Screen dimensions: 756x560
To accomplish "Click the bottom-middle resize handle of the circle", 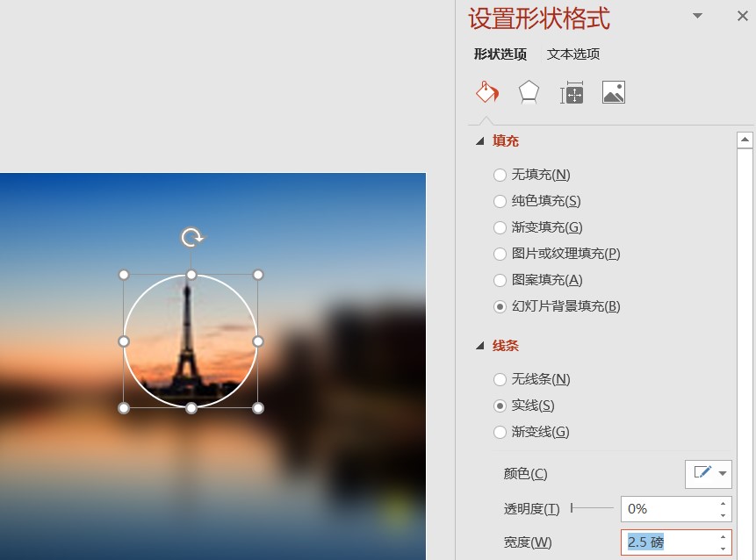I will pyautogui.click(x=191, y=408).
